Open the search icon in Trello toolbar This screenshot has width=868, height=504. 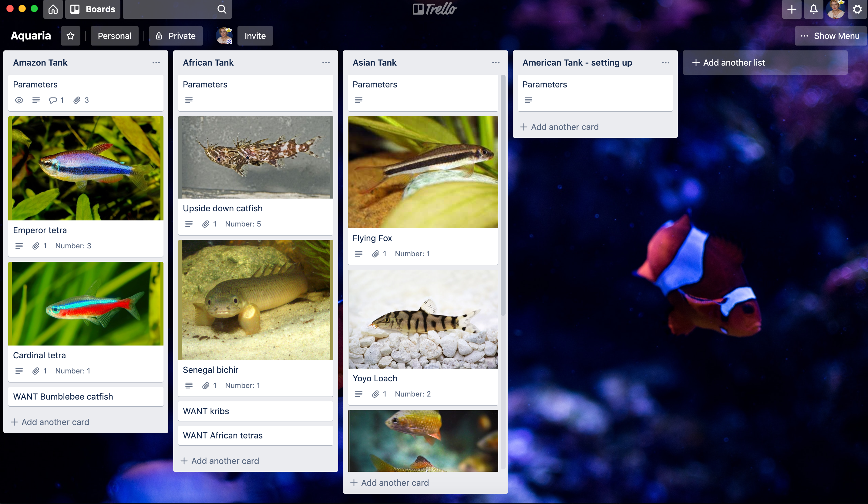click(x=222, y=9)
